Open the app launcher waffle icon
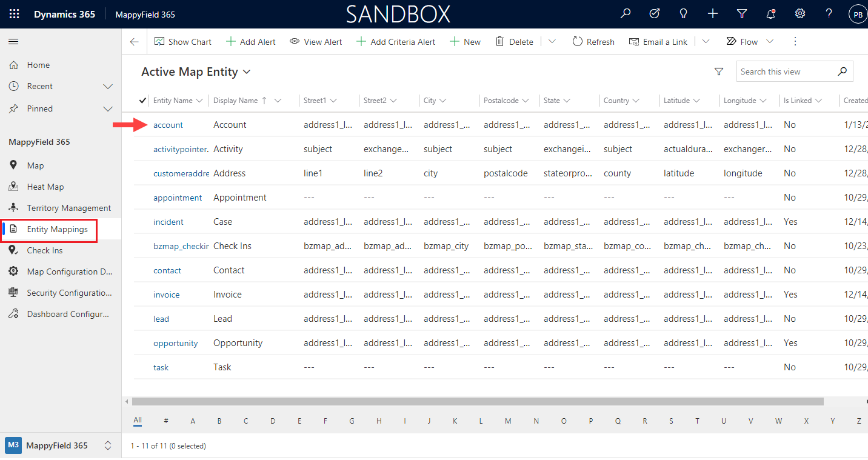 click(x=15, y=14)
